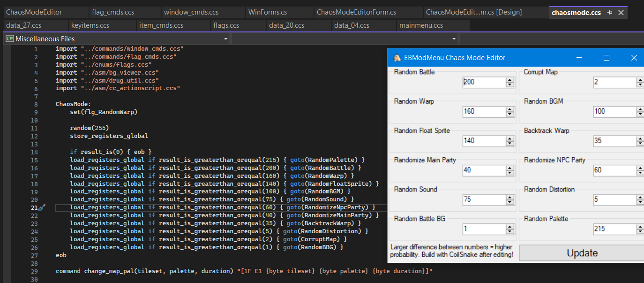Click the 'ChaosMode:' label in code
Viewport: 644px width, 283px height.
click(x=73, y=104)
